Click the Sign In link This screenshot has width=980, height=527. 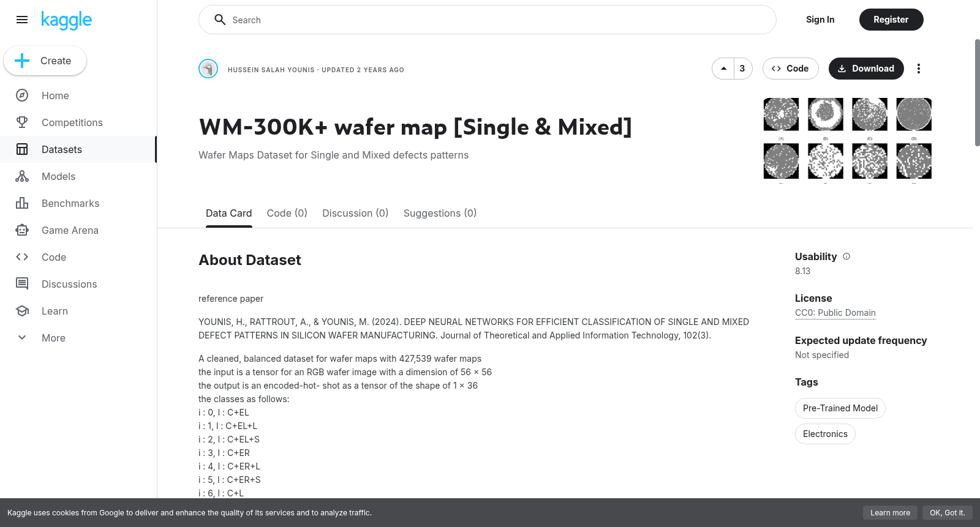(820, 20)
